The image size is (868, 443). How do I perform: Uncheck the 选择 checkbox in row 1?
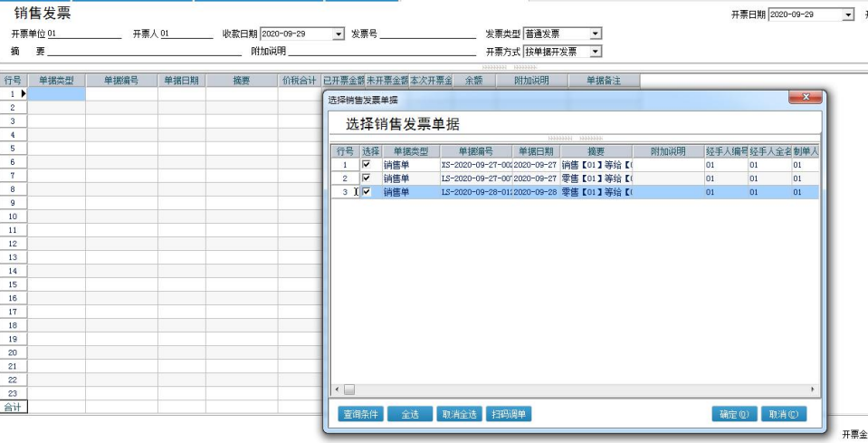(x=367, y=166)
